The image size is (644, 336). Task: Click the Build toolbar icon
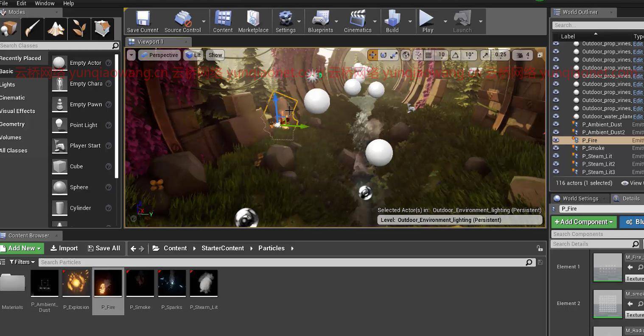click(392, 22)
